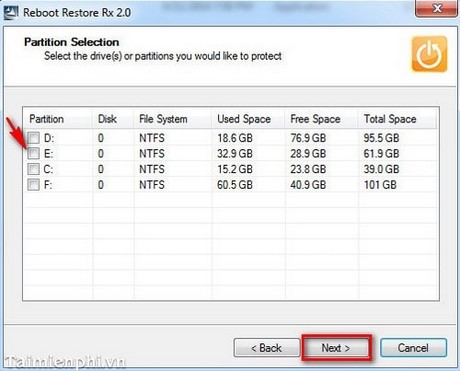Click the D: drive label
This screenshot has width=460, height=371.
(49, 138)
